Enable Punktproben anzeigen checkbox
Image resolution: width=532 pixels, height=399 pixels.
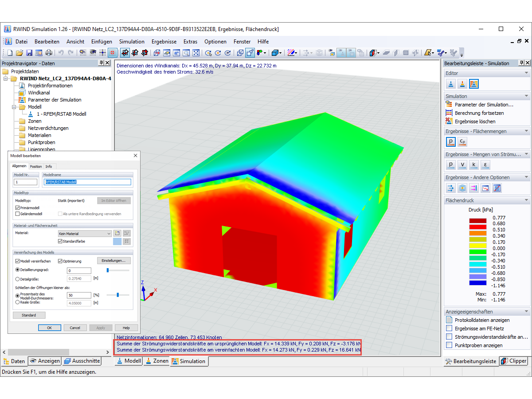pos(449,345)
